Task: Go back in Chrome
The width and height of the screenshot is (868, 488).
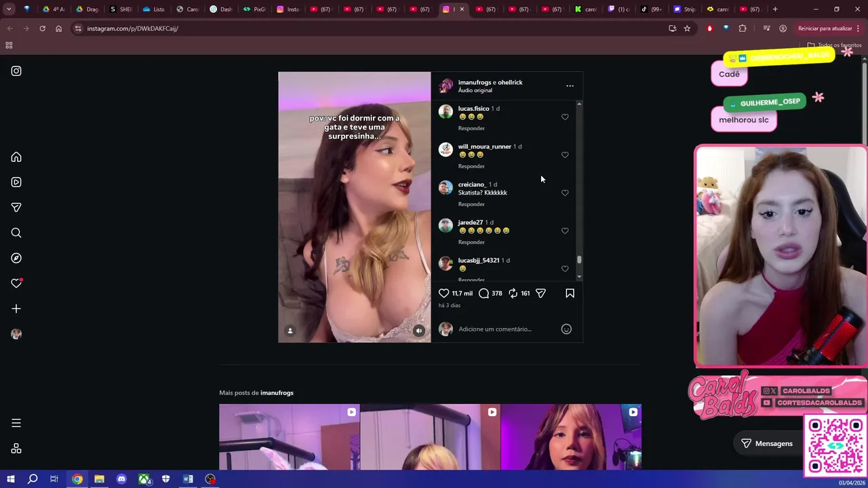Action: point(9,28)
